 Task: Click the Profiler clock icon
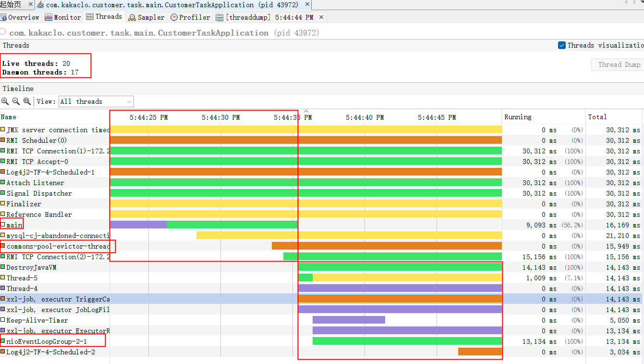click(174, 17)
